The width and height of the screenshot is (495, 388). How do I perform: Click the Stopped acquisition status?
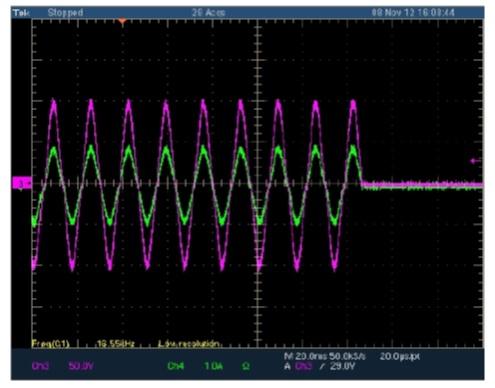pos(65,13)
